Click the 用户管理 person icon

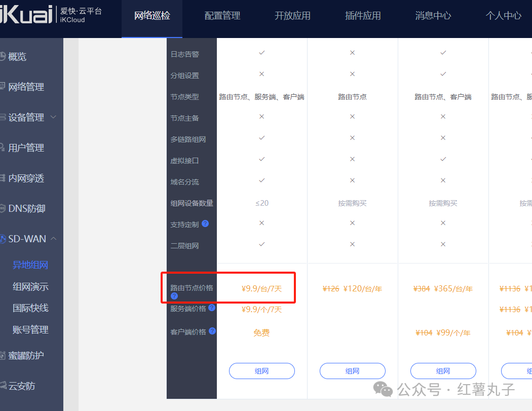pos(3,147)
